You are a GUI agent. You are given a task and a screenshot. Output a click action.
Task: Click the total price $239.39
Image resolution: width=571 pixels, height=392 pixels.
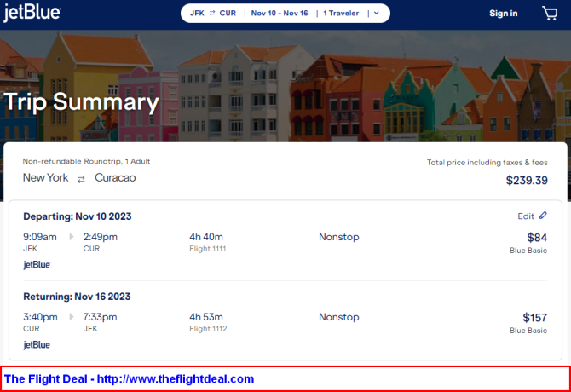(527, 180)
